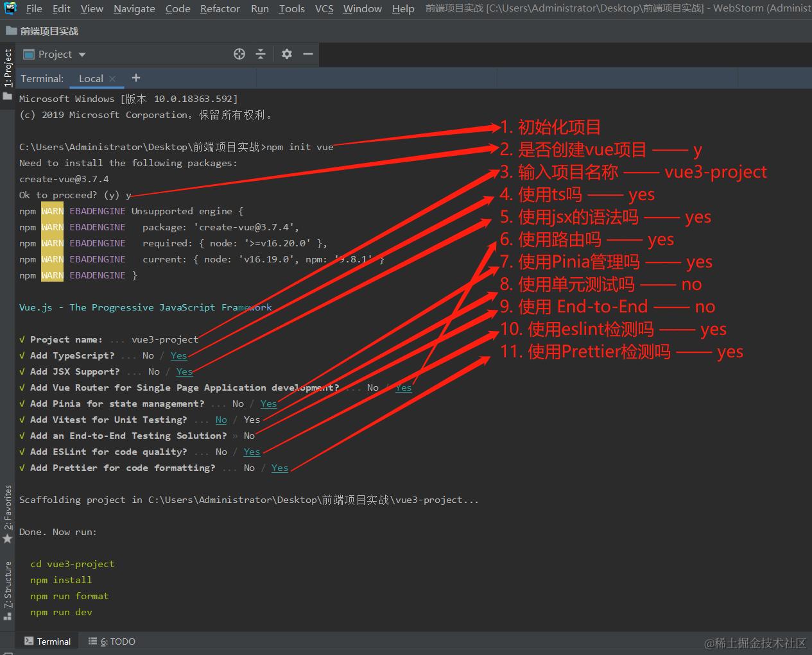Click the 'npm run format' command
The height and width of the screenshot is (655, 812).
(x=69, y=596)
